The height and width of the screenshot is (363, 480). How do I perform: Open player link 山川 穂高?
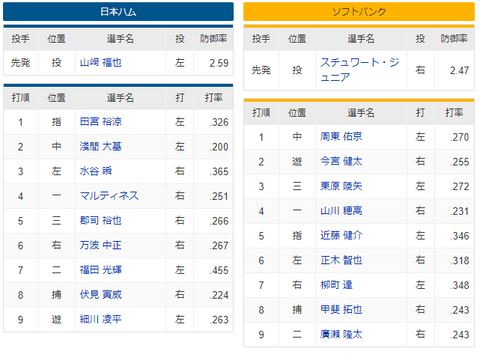[x=341, y=211]
